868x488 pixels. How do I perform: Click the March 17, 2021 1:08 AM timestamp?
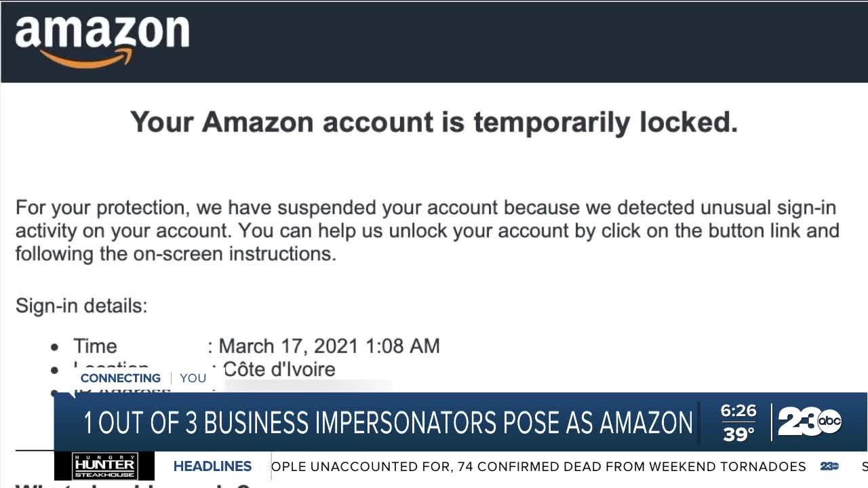click(x=329, y=346)
